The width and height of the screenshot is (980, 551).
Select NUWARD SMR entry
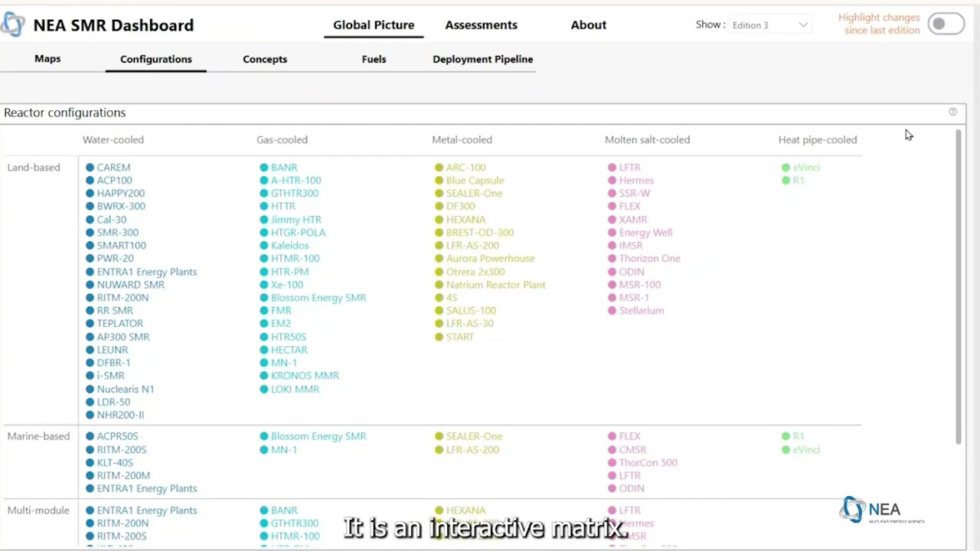[130, 284]
